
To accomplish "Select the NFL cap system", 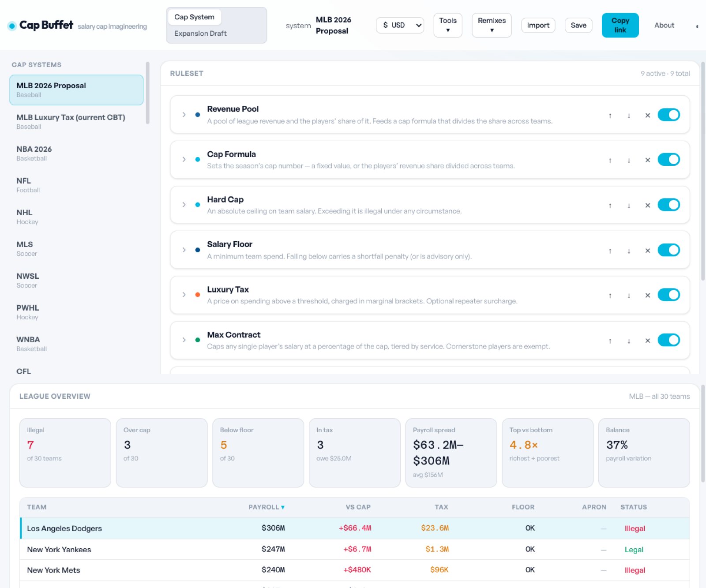I will (x=76, y=185).
